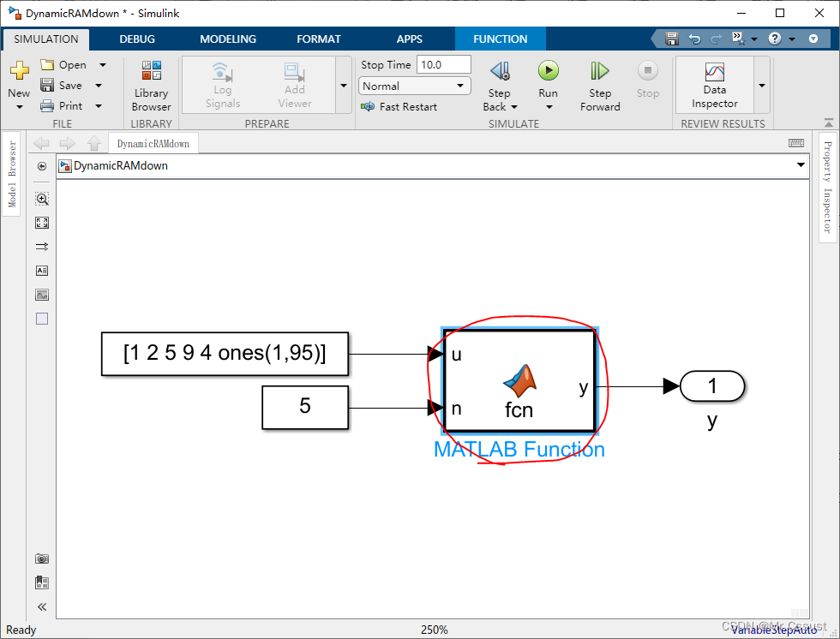Open the Library Browser
This screenshot has width=840, height=639.
point(151,86)
